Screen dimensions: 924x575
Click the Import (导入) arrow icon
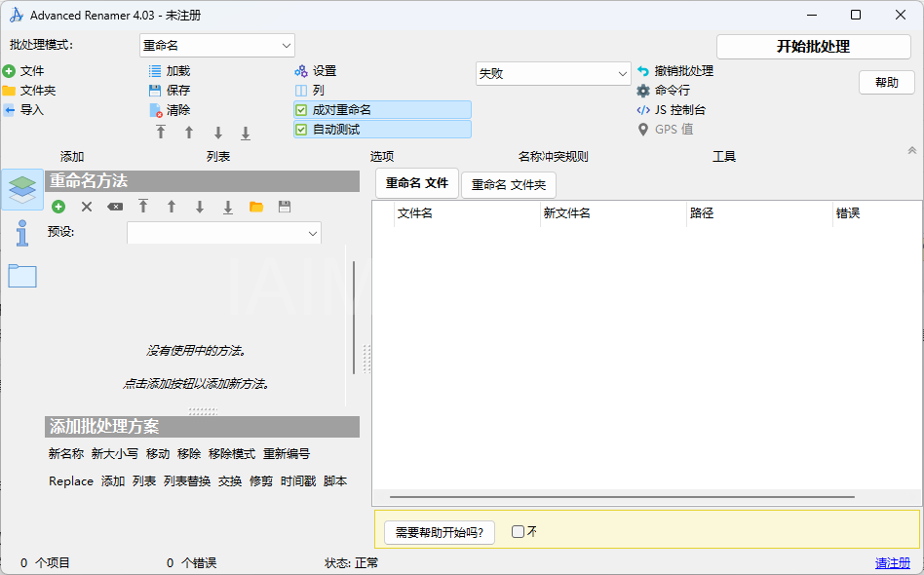pyautogui.click(x=9, y=110)
